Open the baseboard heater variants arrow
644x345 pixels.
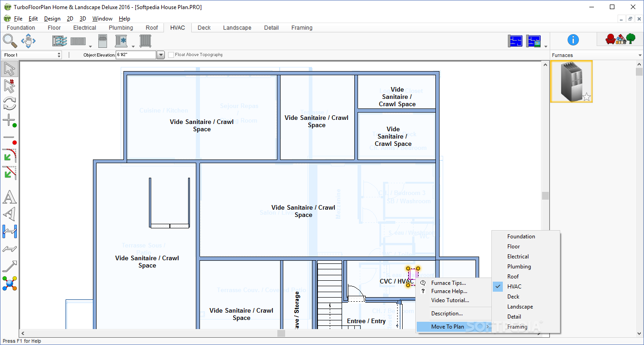90,46
